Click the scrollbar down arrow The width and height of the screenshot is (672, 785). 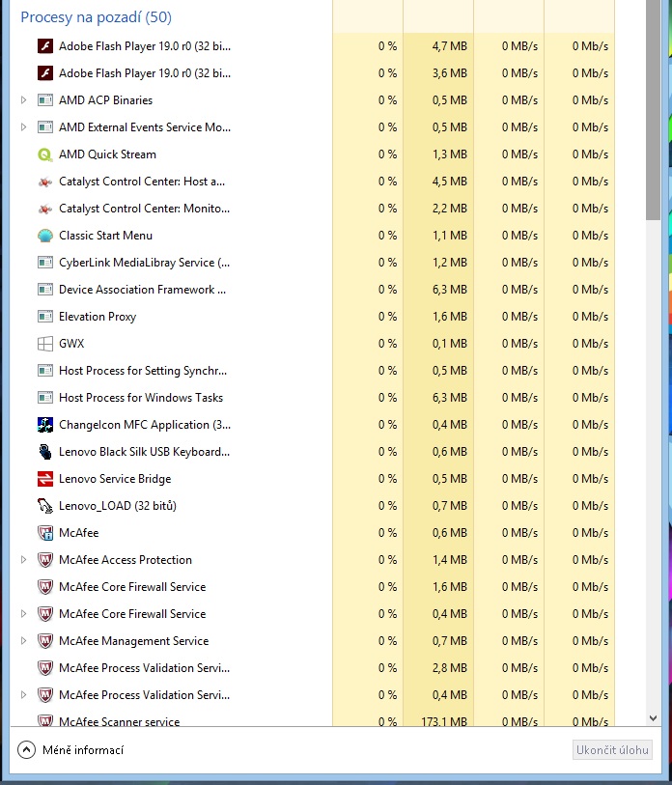pyautogui.click(x=653, y=718)
